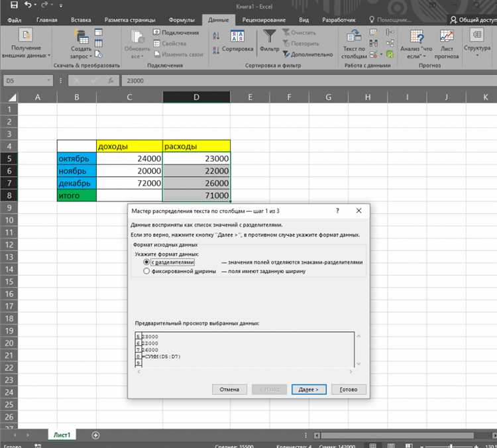Viewport: 497px width, 448px height.
Task: Select the Лист1 sheet tab
Action: tap(62, 435)
